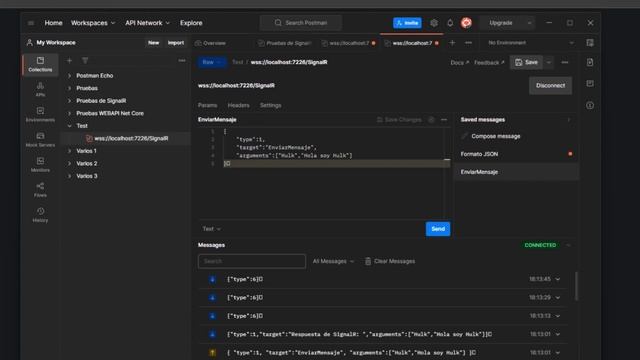
Task: Create new collection with plus icon
Action: click(69, 60)
